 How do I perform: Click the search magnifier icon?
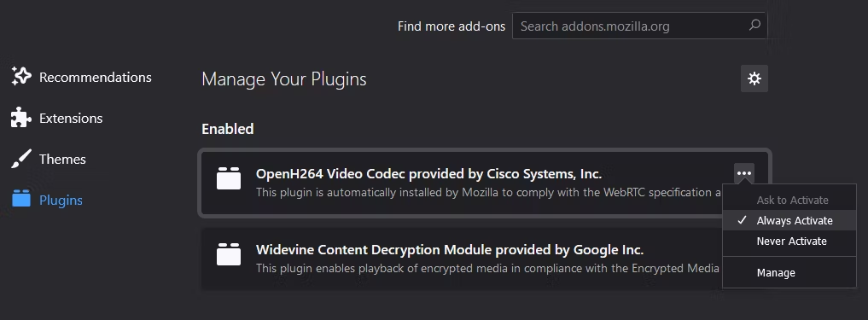[754, 26]
